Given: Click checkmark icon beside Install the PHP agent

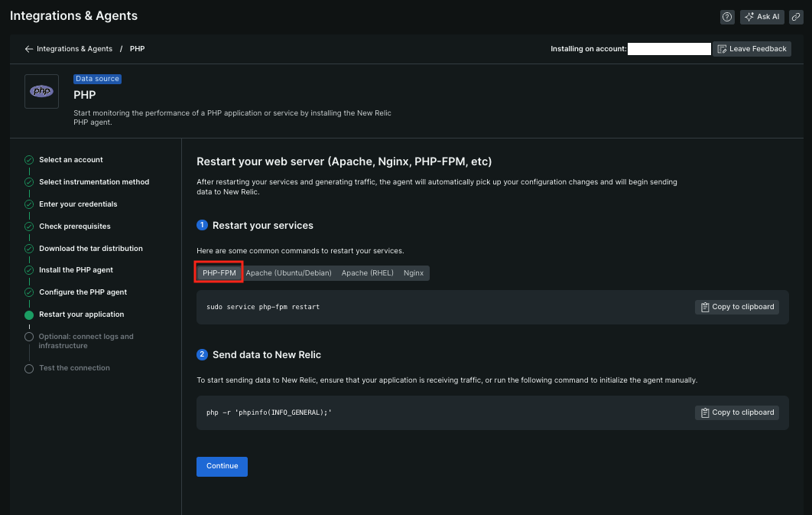Looking at the screenshot, I should coord(29,270).
